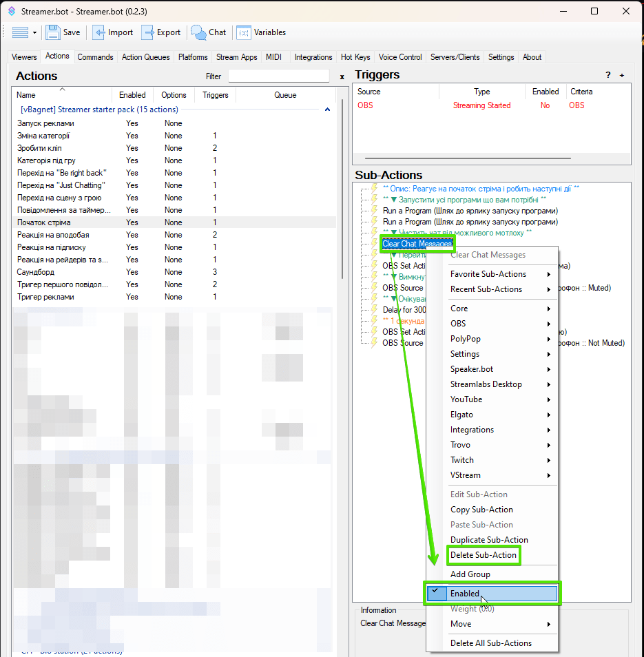
Task: Expand the PolyPop submenu
Action: [500, 339]
